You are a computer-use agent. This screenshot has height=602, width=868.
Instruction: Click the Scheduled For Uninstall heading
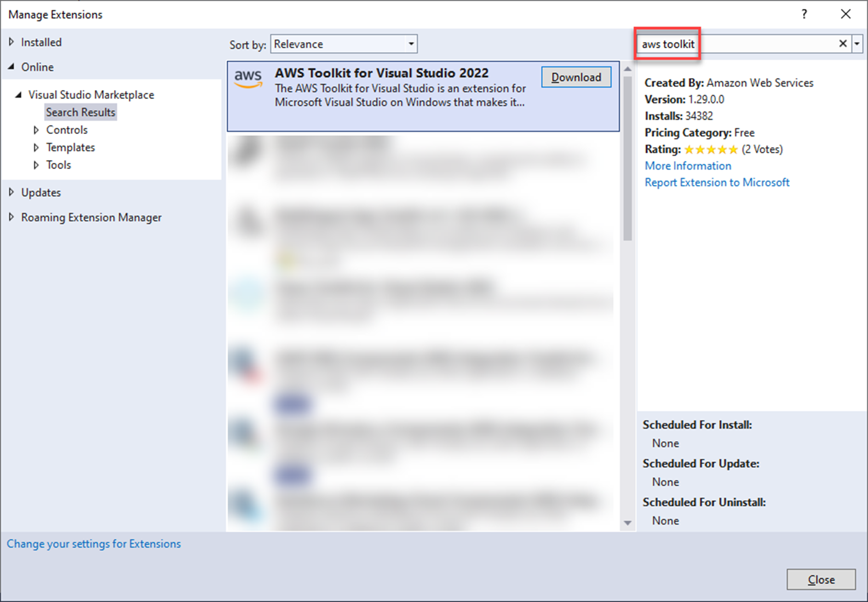tap(704, 502)
